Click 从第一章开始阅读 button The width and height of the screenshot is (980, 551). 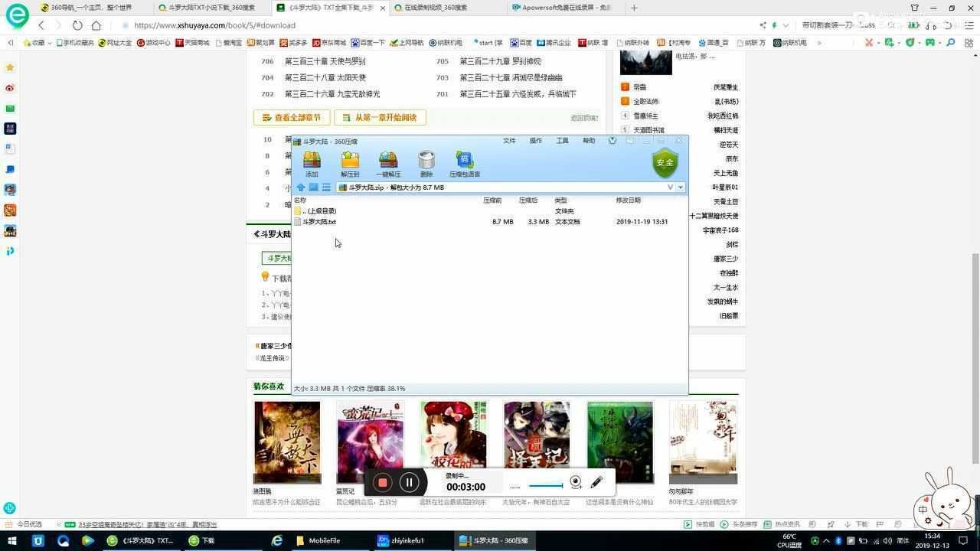(380, 117)
